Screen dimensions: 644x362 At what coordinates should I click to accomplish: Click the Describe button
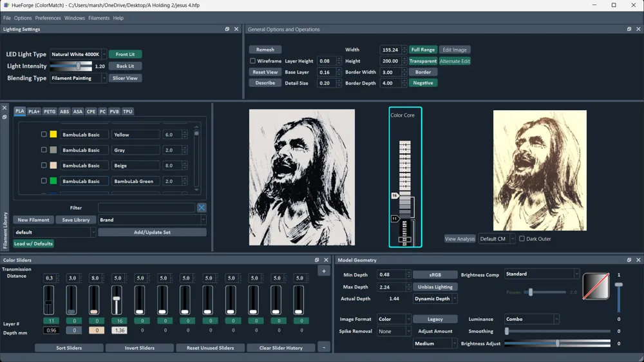pyautogui.click(x=265, y=82)
